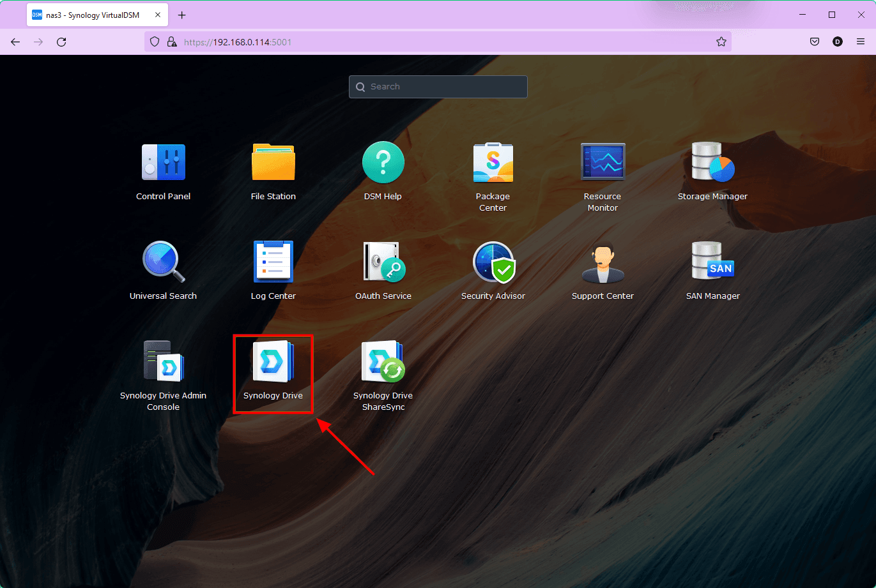Open Synology Drive Admin Console
The image size is (876, 588).
coord(163,361)
